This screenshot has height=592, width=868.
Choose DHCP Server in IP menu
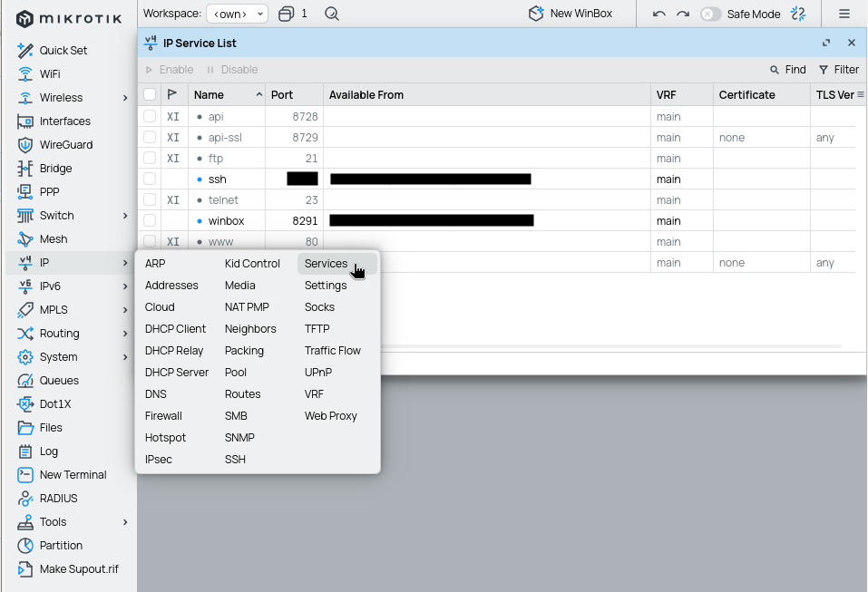tap(177, 373)
